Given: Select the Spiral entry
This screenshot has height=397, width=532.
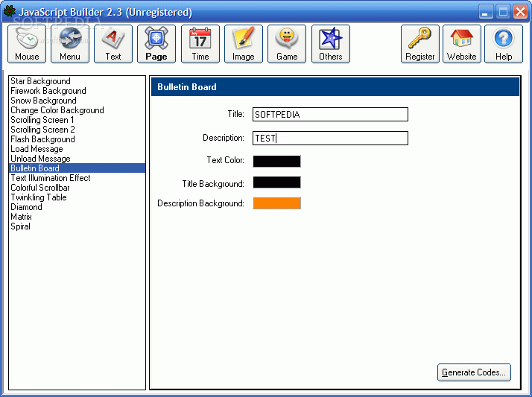Looking at the screenshot, I should point(77,226).
